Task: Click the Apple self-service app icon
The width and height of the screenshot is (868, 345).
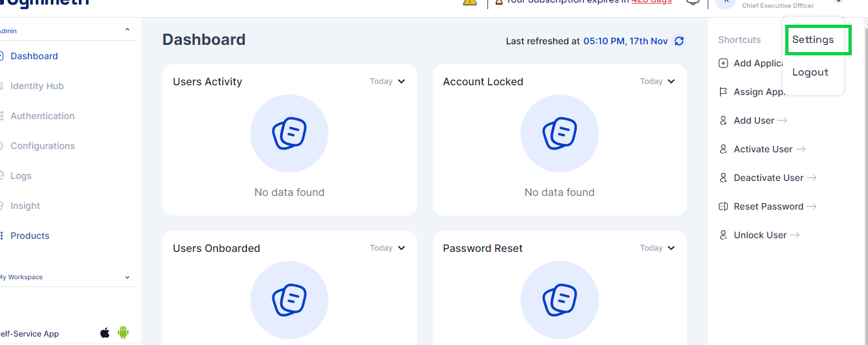Action: (x=105, y=333)
